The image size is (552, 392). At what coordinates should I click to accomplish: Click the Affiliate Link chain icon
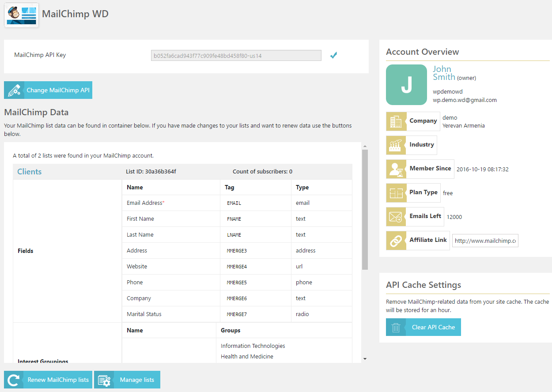click(x=396, y=240)
